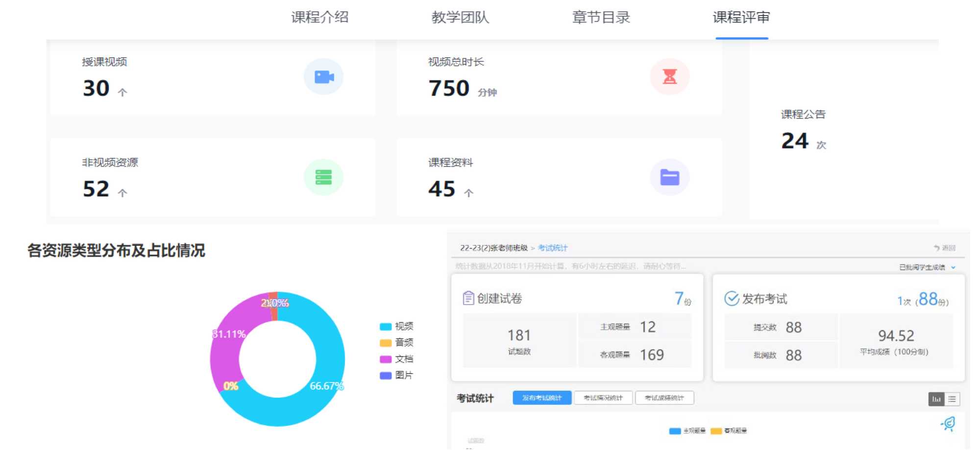Click the blue rocket icon
Image resolution: width=980 pixels, height=450 pixels.
click(x=949, y=424)
